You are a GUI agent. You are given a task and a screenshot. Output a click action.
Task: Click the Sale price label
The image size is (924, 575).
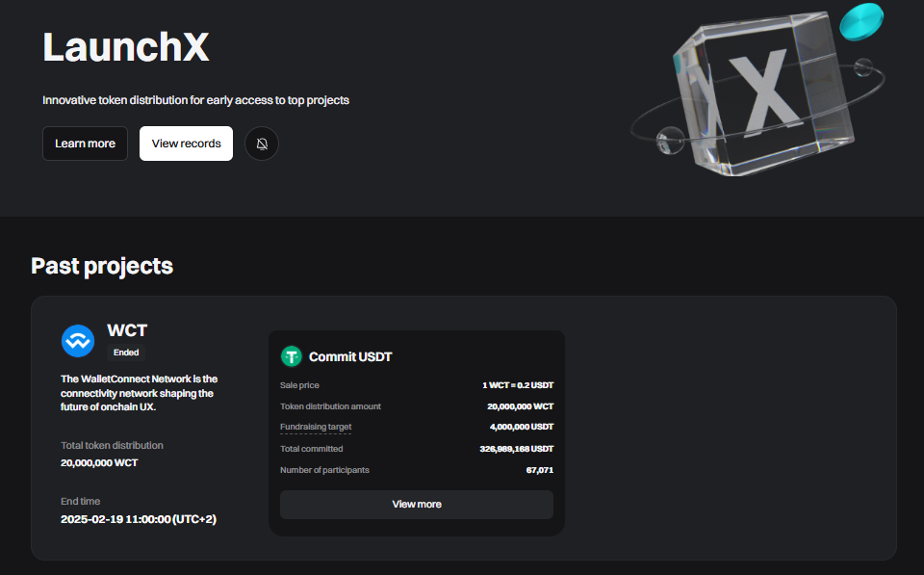coord(299,385)
